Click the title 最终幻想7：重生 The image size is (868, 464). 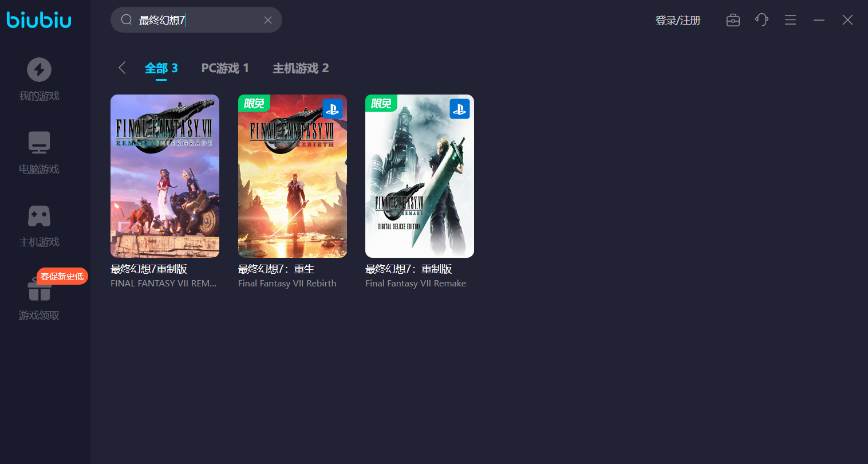tap(276, 269)
